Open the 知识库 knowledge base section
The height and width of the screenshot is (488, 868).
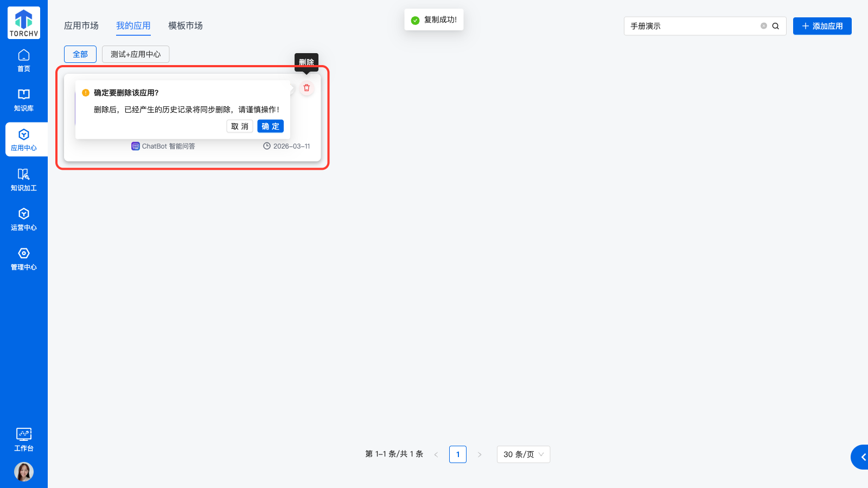point(24,100)
